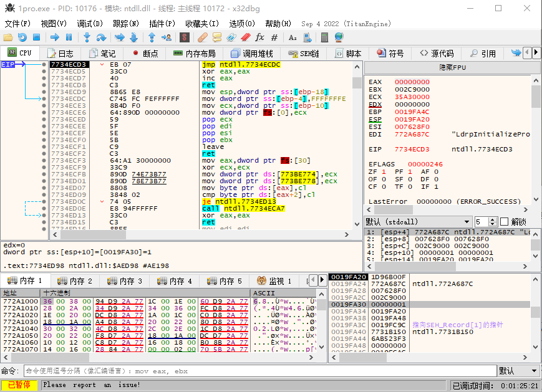The height and width of the screenshot is (392, 542).
Task: Toggle breakpoint dot at address 7734ECD9
Action: tap(44, 92)
